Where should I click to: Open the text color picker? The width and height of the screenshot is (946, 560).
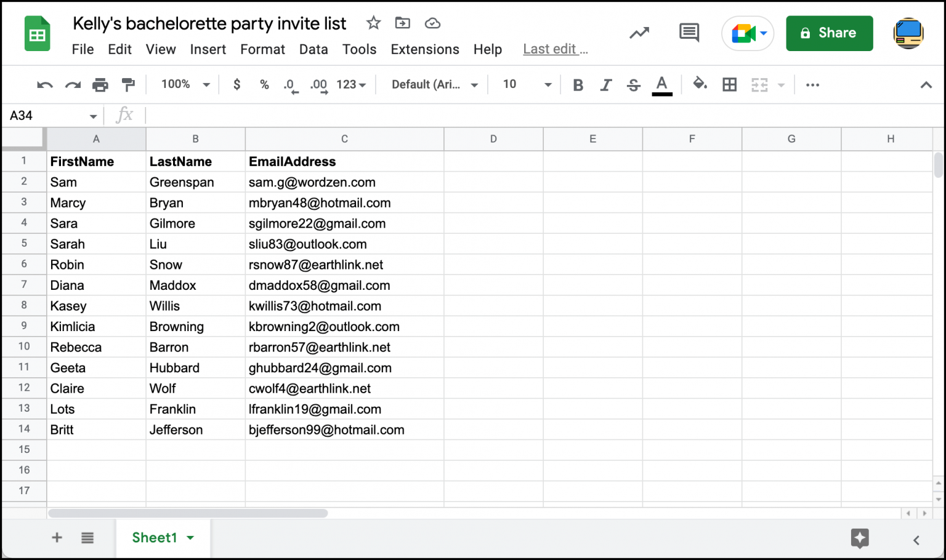(661, 84)
